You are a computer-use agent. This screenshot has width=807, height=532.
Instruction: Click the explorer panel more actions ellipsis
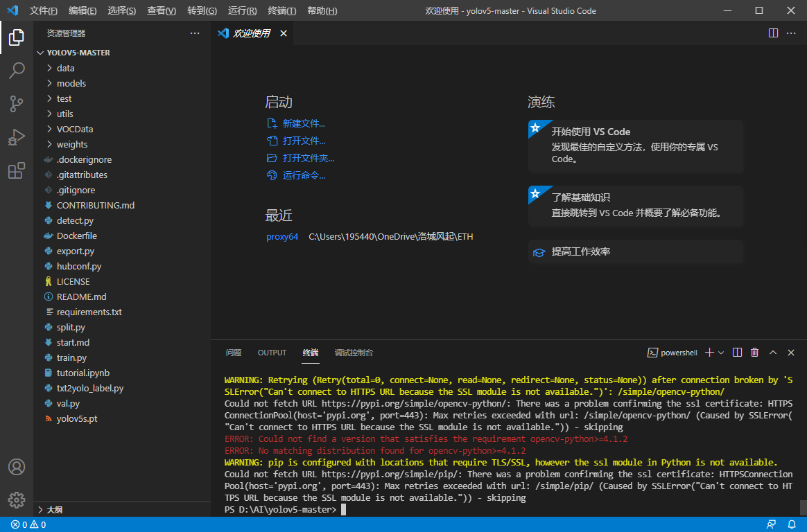[x=195, y=33]
